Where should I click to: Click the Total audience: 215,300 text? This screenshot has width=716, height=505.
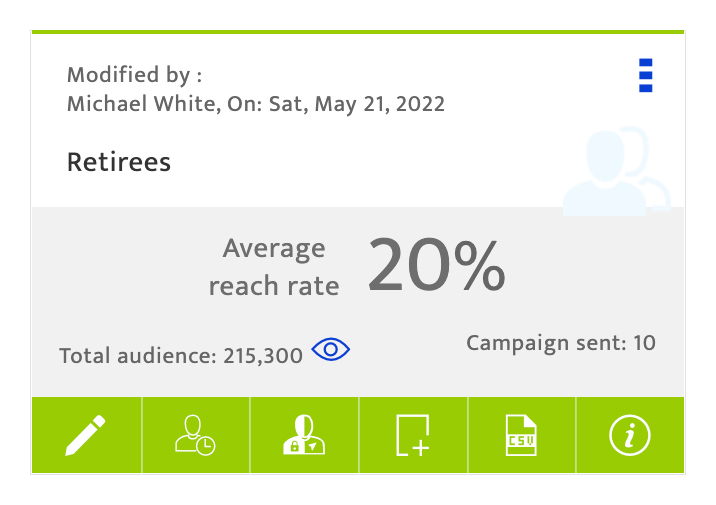click(x=181, y=356)
